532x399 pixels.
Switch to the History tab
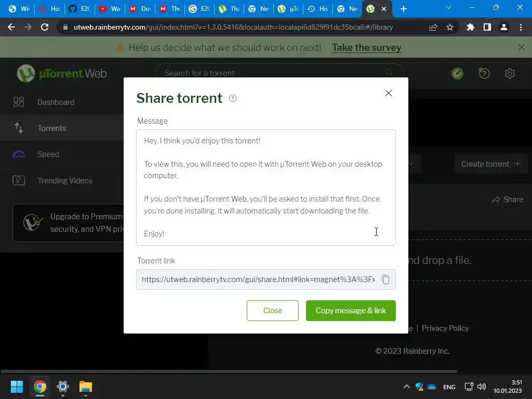pos(318,9)
